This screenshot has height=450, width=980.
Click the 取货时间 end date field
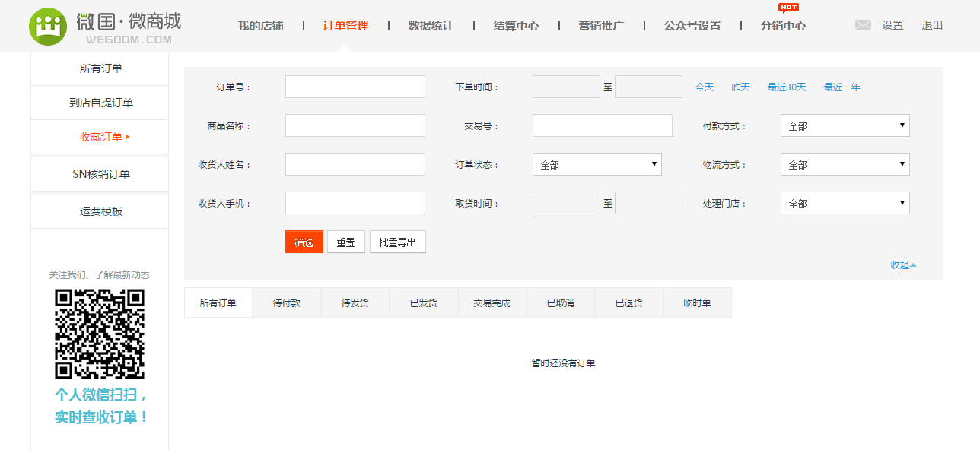click(648, 203)
